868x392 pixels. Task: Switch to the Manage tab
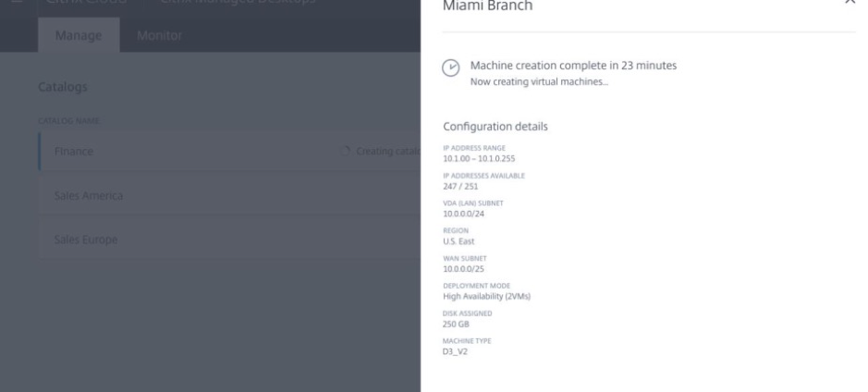[79, 35]
